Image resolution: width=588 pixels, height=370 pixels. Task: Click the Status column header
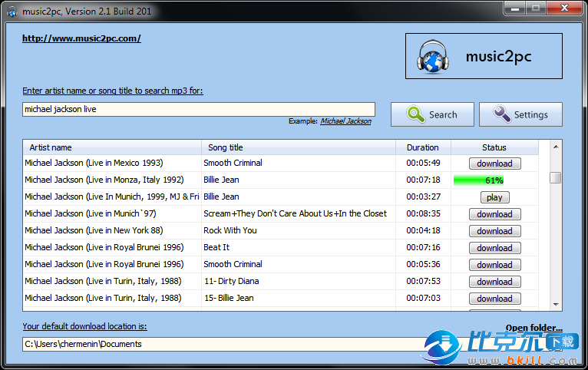(x=494, y=147)
